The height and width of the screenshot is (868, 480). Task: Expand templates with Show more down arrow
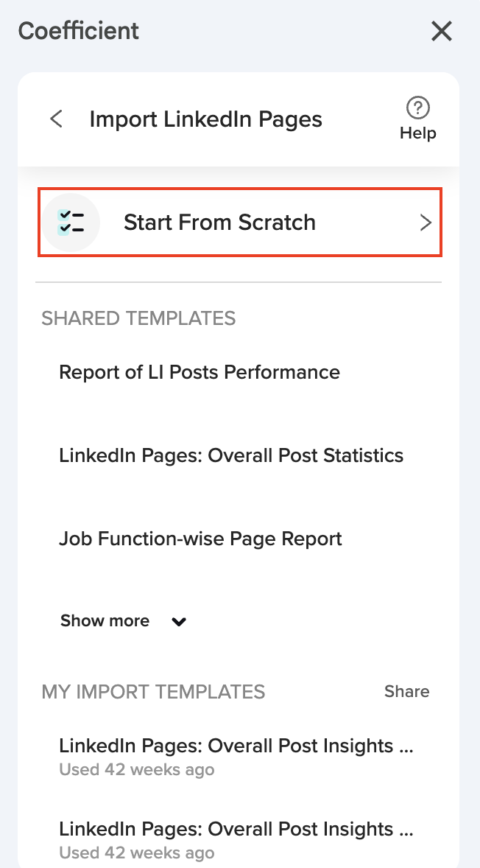(179, 622)
